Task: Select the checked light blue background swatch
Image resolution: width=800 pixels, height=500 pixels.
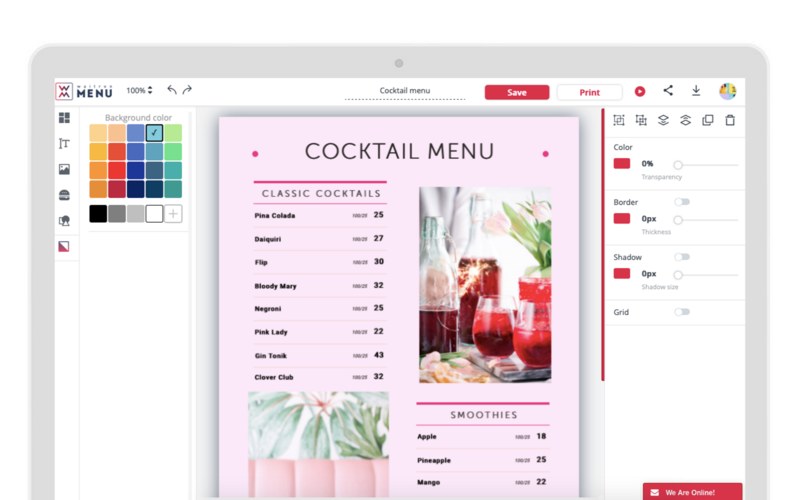Action: (x=154, y=133)
